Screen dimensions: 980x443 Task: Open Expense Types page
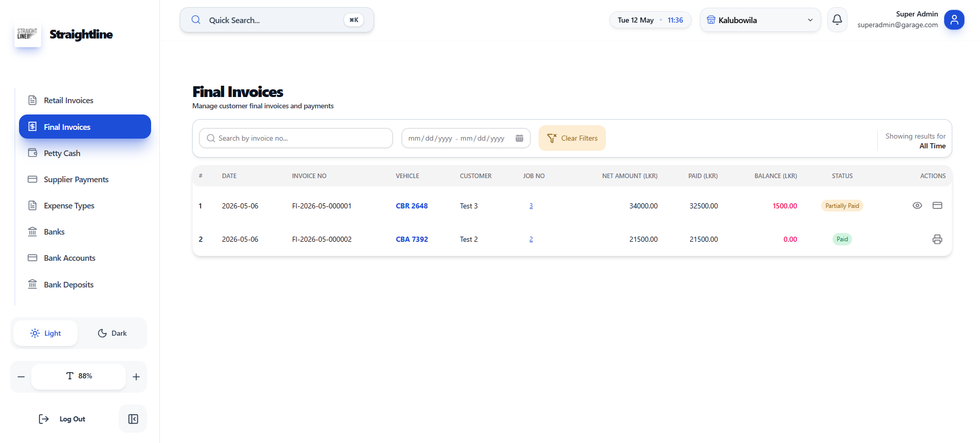pos(85,205)
